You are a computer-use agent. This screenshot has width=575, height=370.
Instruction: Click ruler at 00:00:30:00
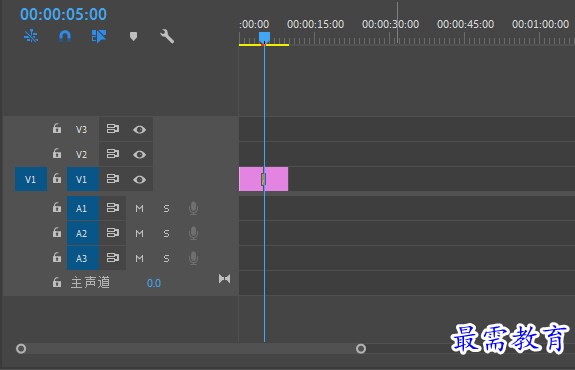pyautogui.click(x=391, y=25)
